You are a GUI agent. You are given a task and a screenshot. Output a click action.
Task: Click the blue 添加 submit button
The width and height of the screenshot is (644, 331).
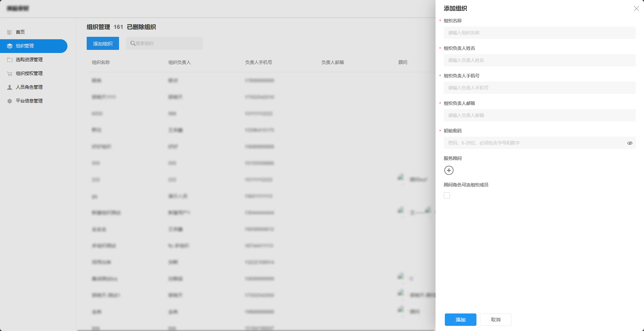click(460, 320)
